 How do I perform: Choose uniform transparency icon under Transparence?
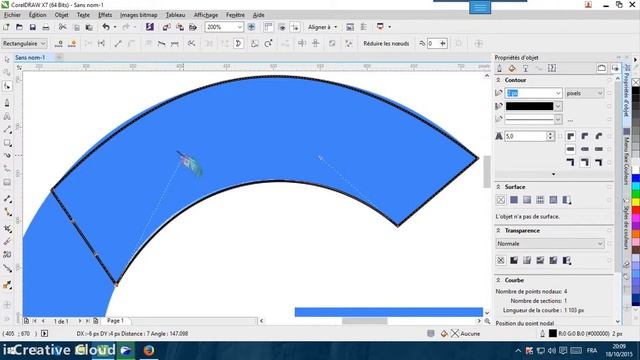(514, 260)
